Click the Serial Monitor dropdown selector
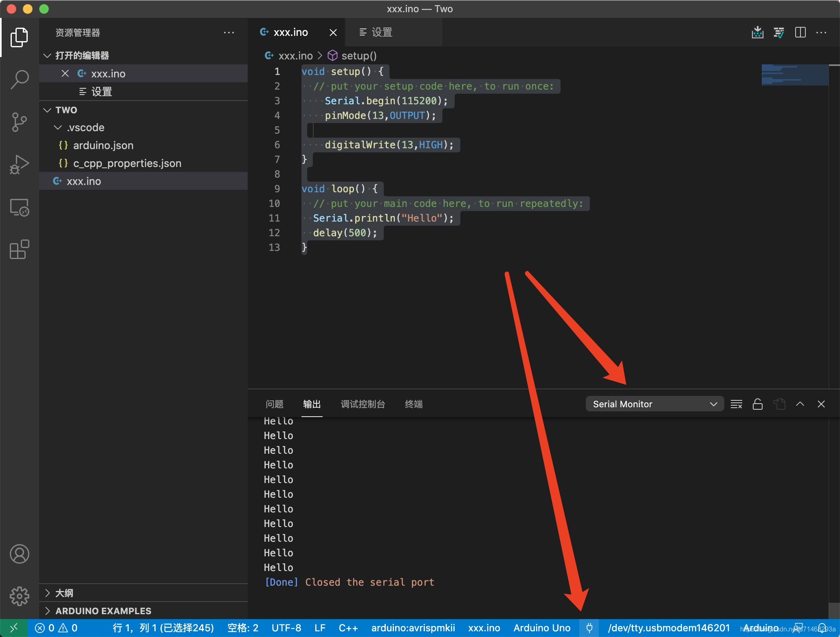This screenshot has height=637, width=840. (652, 404)
